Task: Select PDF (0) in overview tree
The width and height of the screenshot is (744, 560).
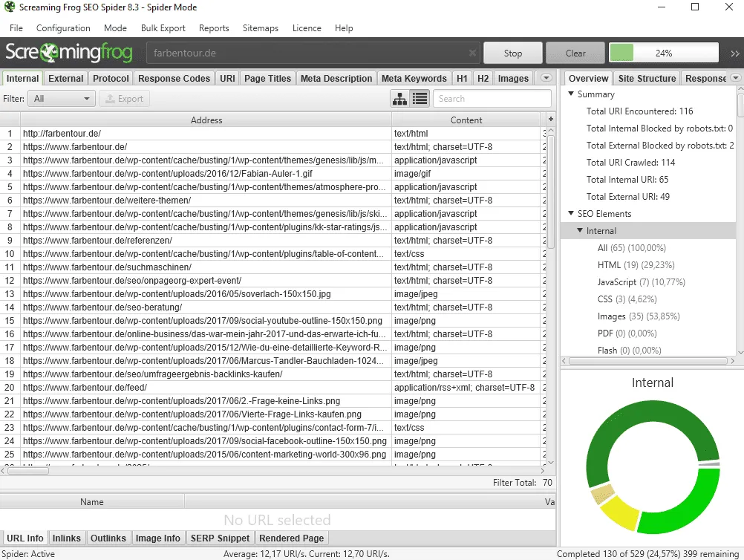Action: 627,333
